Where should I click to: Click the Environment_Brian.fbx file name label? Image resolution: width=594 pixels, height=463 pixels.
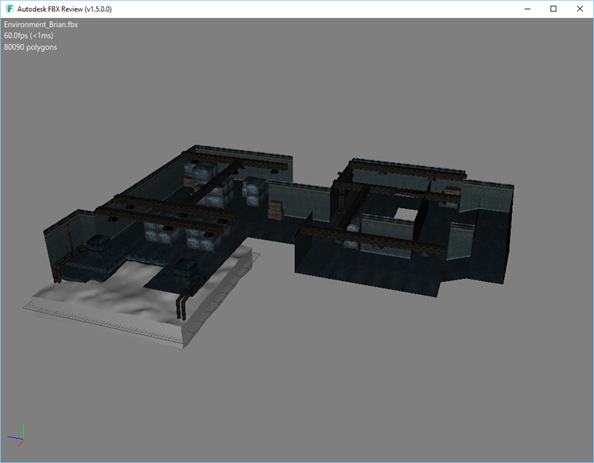(41, 25)
